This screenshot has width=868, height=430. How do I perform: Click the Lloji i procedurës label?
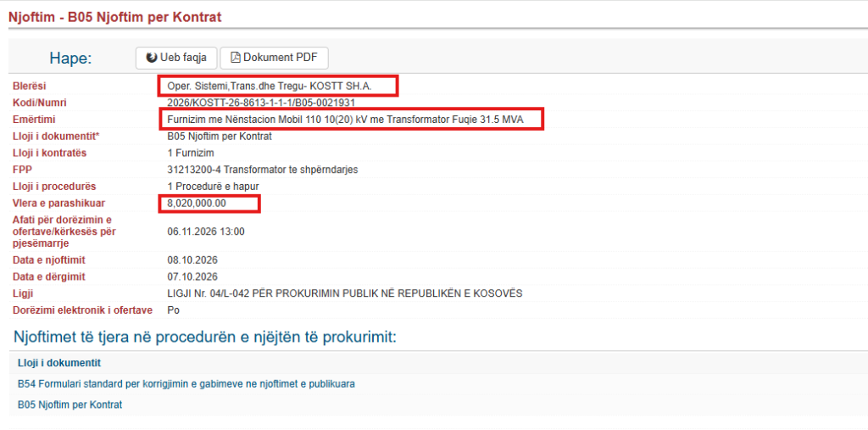click(54, 187)
